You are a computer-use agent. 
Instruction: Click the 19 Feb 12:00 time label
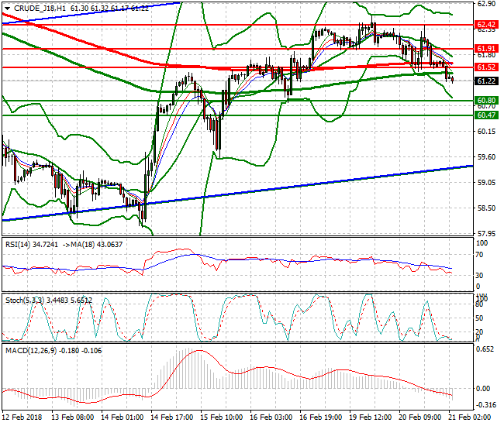coord(371,417)
